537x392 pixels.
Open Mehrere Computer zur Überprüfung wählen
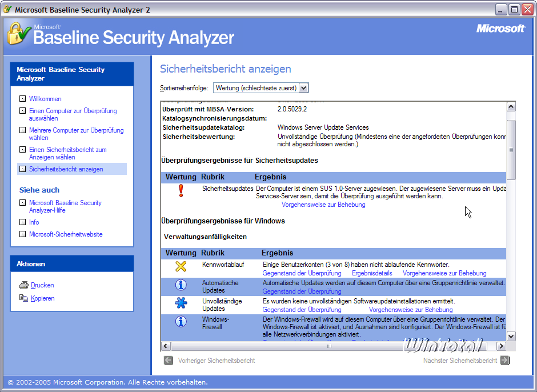[77, 134]
